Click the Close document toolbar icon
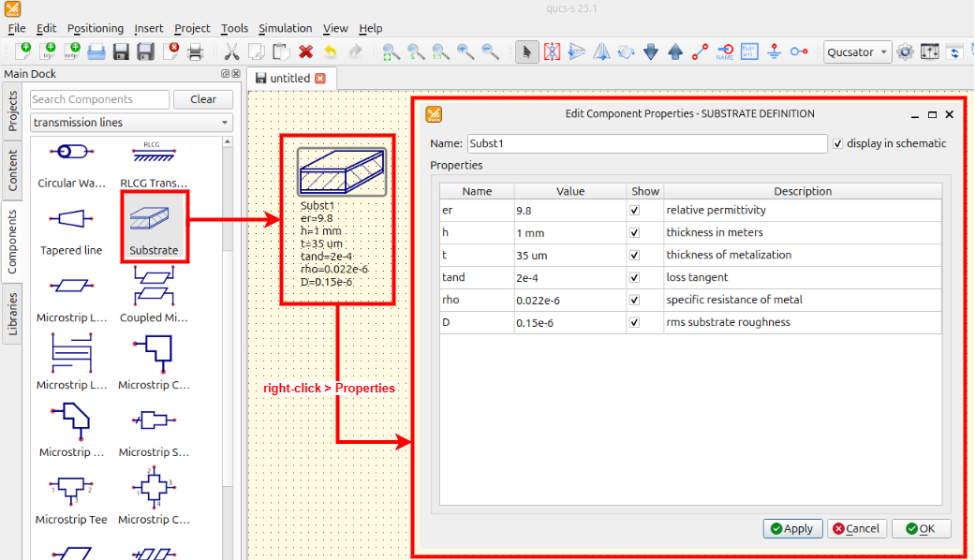The height and width of the screenshot is (560, 975). point(170,52)
